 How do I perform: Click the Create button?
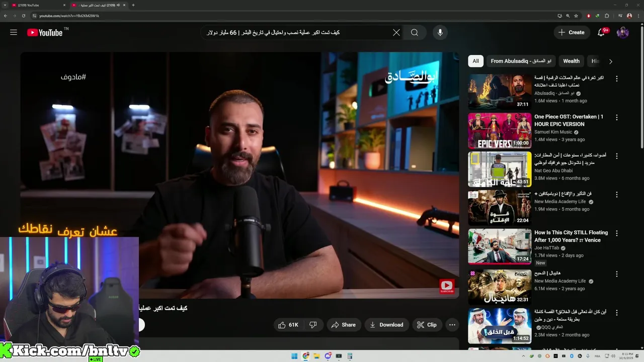pos(571,32)
